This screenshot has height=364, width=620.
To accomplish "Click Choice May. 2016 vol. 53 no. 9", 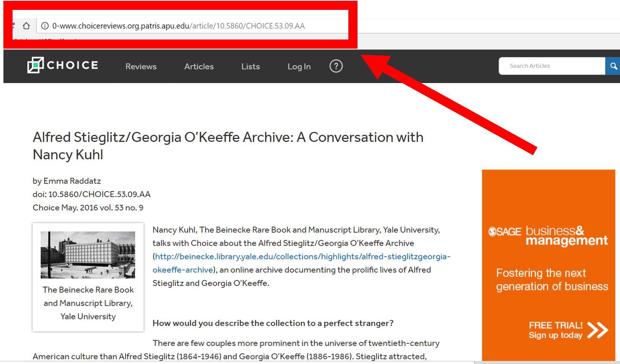I will point(88,207).
